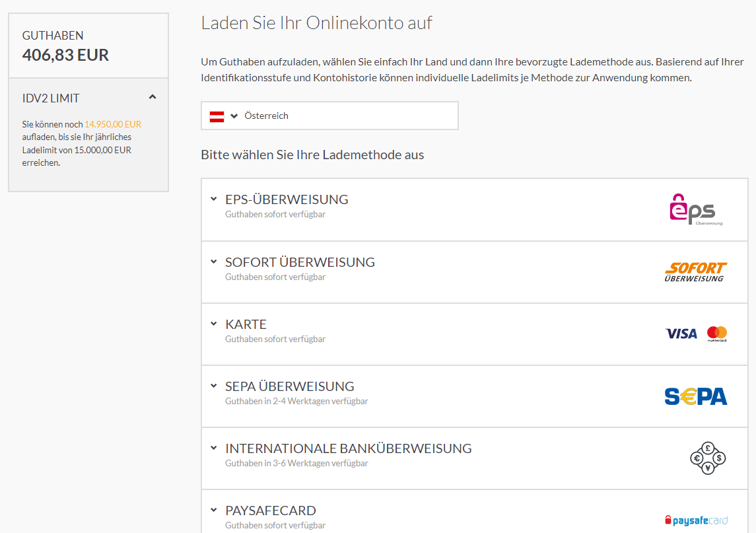Click the Mastercard logo
The image size is (756, 533).
(717, 334)
